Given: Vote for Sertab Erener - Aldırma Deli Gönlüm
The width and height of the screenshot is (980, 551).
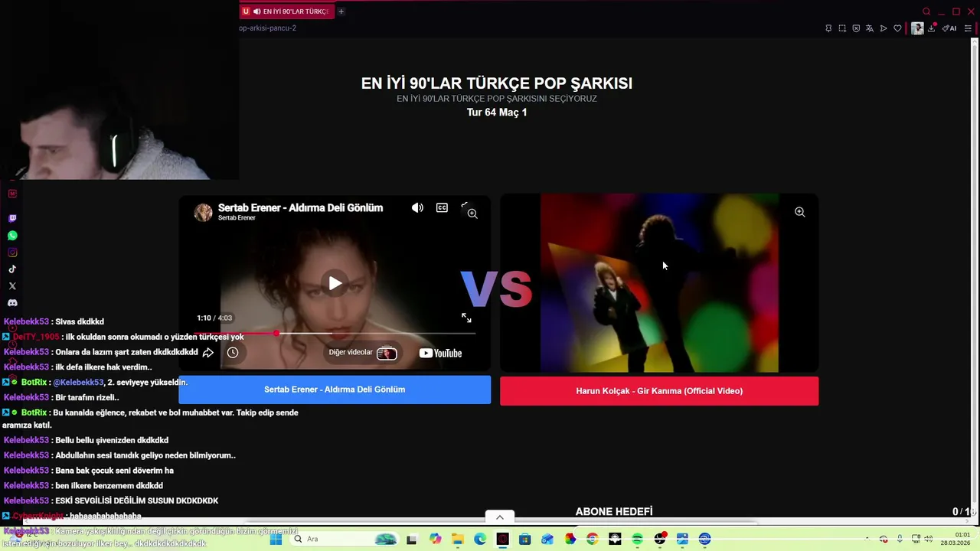Looking at the screenshot, I should click(x=335, y=390).
